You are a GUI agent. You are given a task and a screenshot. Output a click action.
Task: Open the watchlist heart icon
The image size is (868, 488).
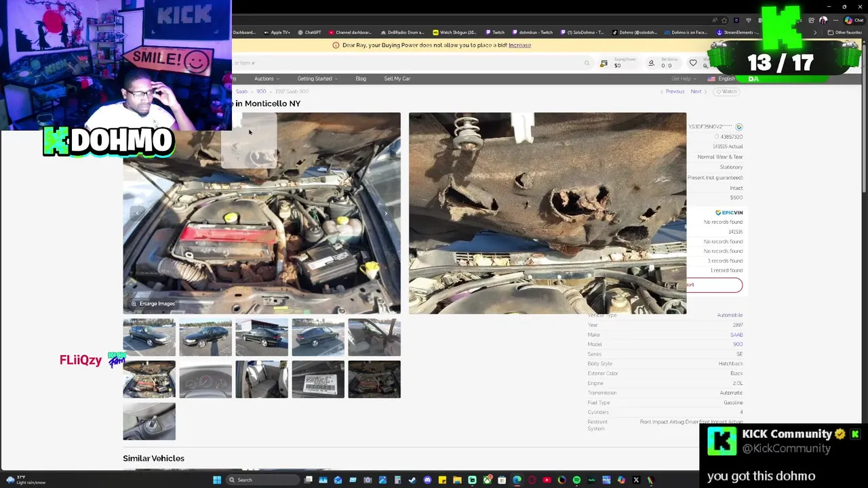pos(693,63)
